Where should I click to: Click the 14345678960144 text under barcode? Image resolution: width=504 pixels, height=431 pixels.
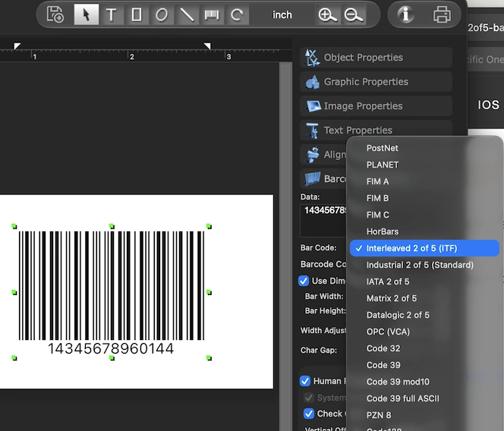tap(111, 349)
